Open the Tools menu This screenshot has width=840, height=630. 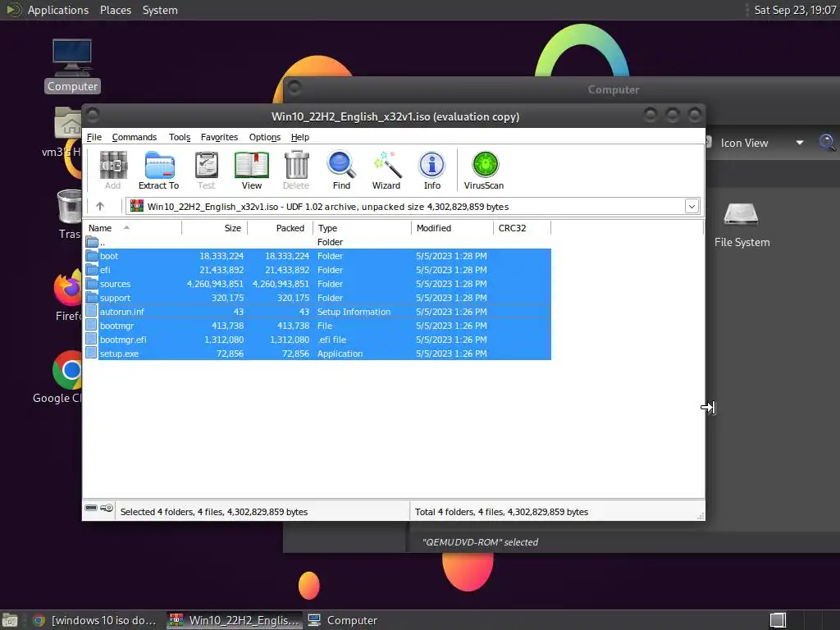(x=180, y=137)
